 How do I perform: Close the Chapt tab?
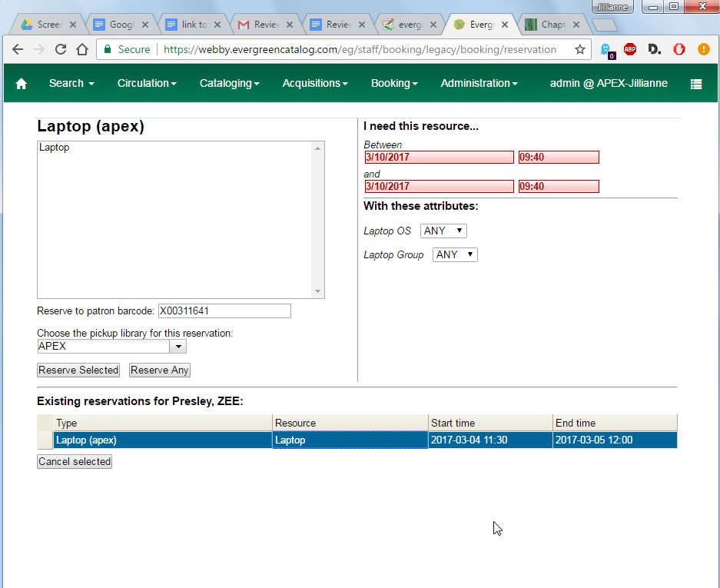[576, 25]
